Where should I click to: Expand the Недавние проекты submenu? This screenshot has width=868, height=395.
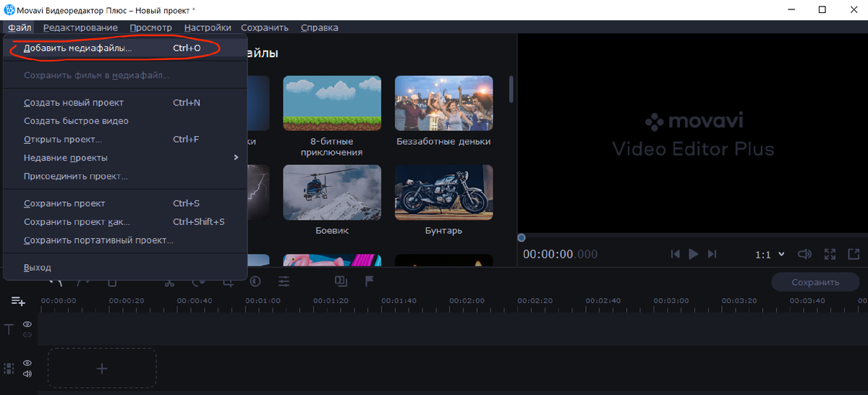(125, 158)
